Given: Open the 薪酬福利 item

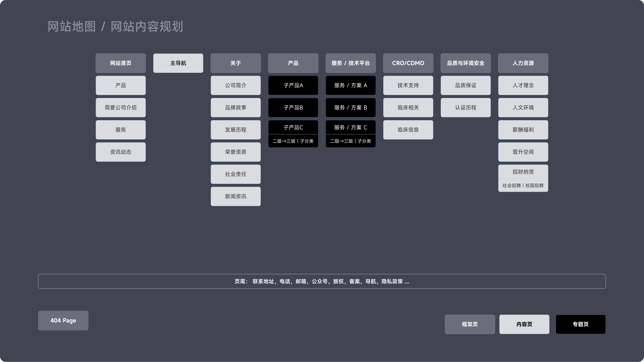Looking at the screenshot, I should pyautogui.click(x=523, y=130).
